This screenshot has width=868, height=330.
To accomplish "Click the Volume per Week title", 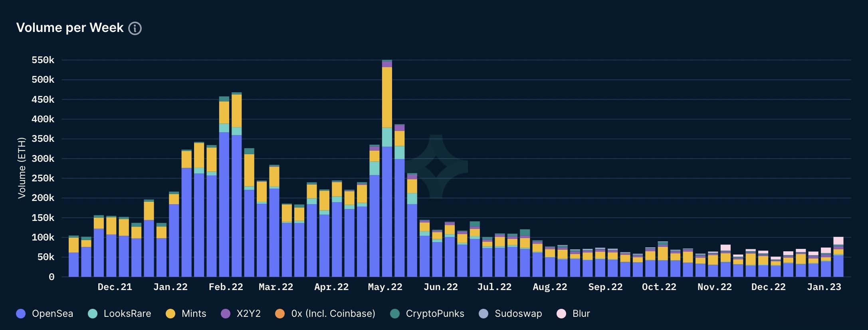I will (x=70, y=28).
